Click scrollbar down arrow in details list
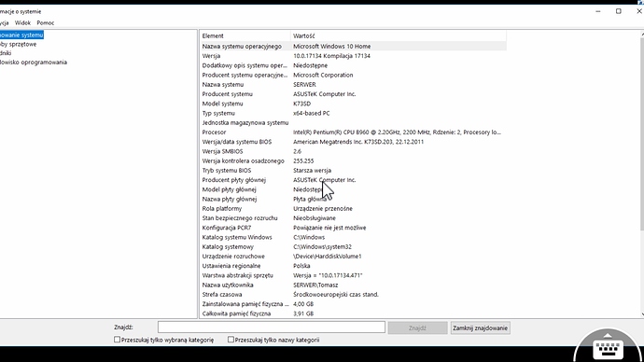 pos(642,314)
